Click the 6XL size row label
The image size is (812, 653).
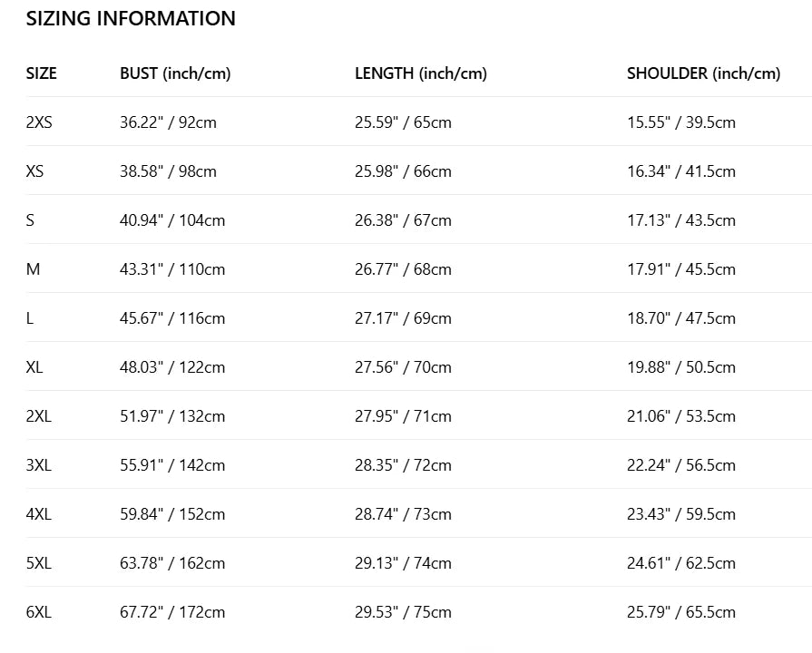click(39, 612)
